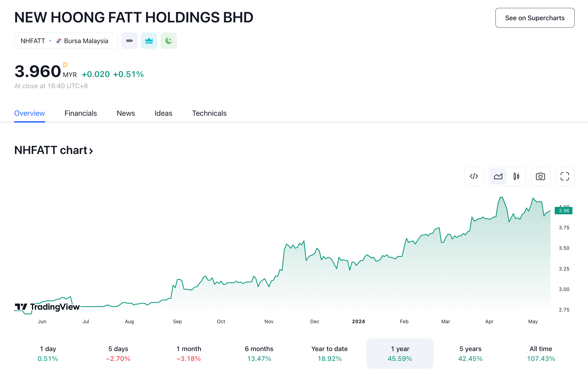Click the green crescent Shariah badge
The height and width of the screenshot is (374, 588).
tap(169, 41)
